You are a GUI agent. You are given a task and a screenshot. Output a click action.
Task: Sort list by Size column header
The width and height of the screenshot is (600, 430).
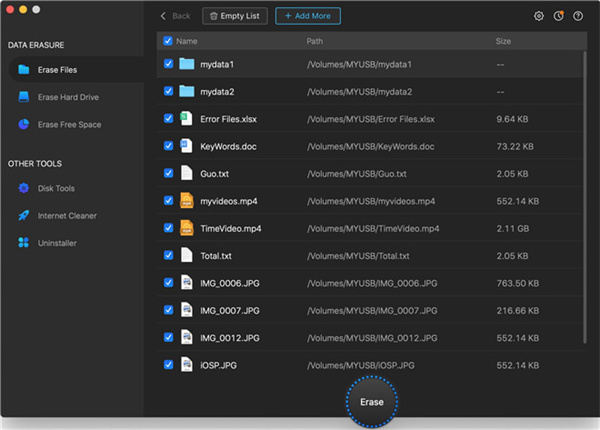pos(503,42)
